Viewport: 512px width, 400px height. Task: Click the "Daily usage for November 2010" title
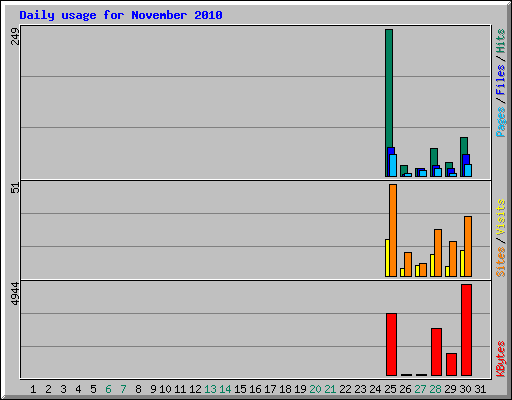point(121,15)
